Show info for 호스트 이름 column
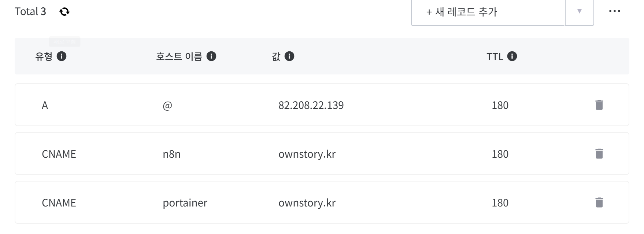 coord(211,56)
